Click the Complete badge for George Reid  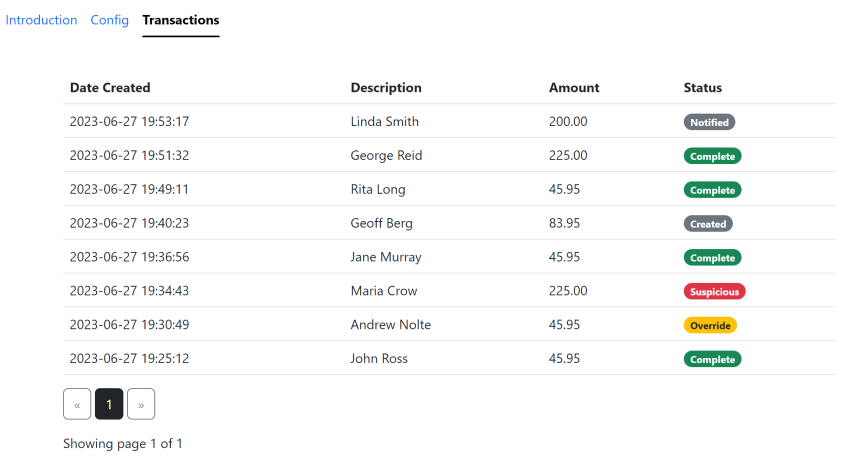click(712, 156)
